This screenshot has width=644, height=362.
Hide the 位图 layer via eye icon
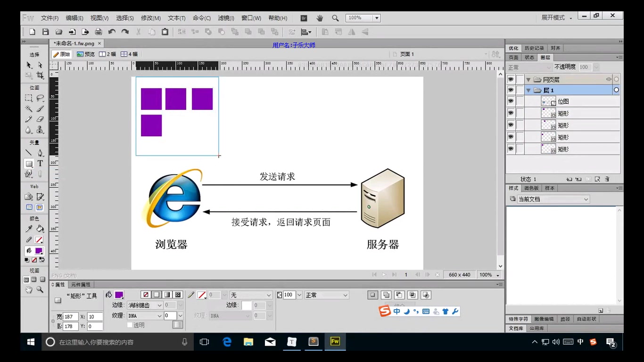coord(511,101)
